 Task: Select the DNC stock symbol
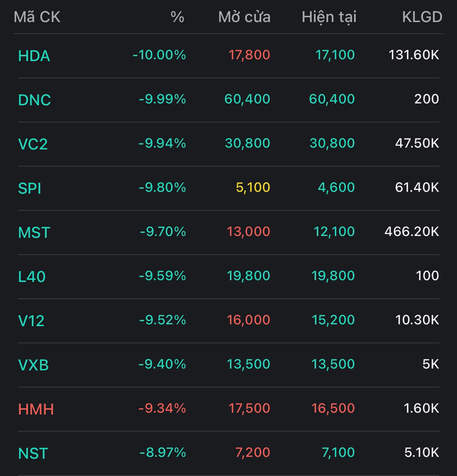point(35,100)
